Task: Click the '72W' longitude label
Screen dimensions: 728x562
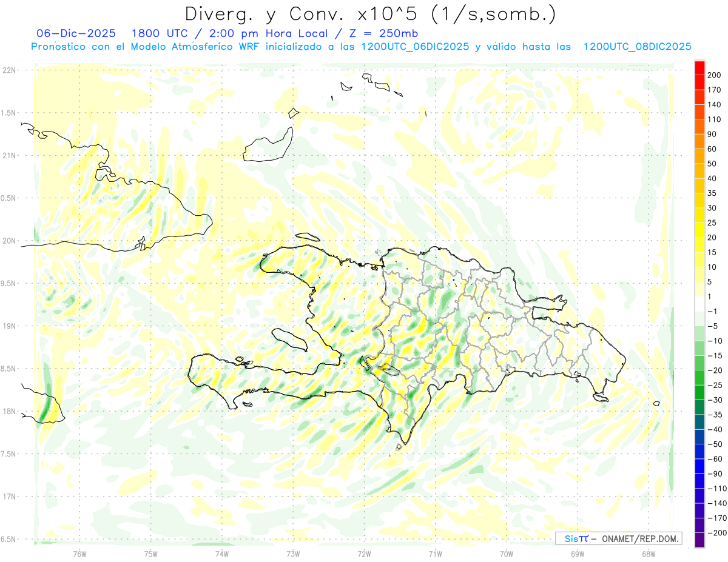Action: pyautogui.click(x=364, y=554)
